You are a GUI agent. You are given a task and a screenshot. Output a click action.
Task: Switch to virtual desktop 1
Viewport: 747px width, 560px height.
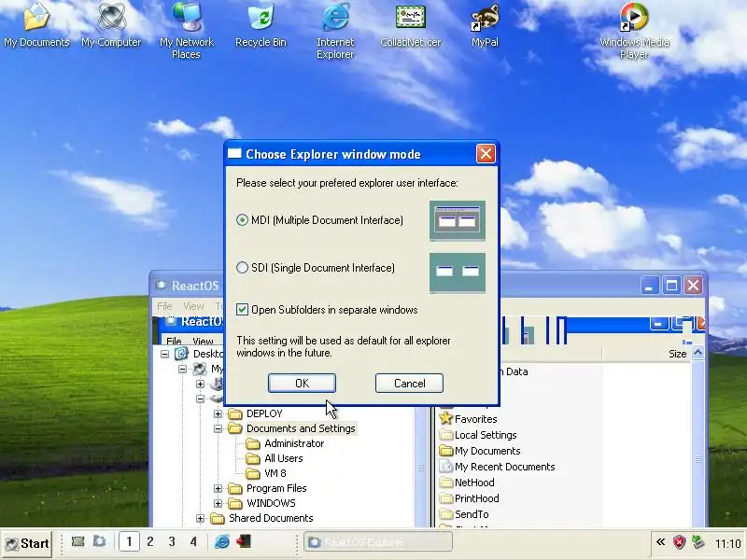(129, 541)
